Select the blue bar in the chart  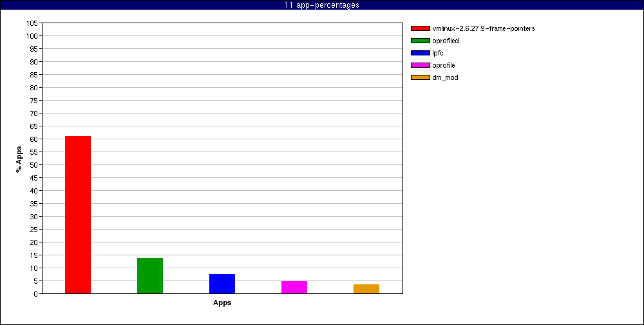coord(222,284)
